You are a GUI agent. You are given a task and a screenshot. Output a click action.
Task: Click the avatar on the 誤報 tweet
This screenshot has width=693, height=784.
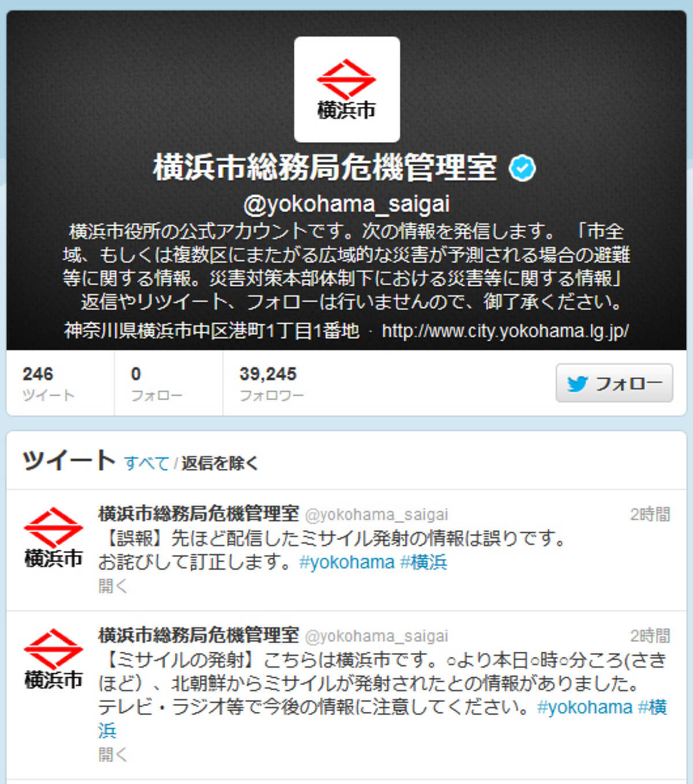(x=53, y=537)
